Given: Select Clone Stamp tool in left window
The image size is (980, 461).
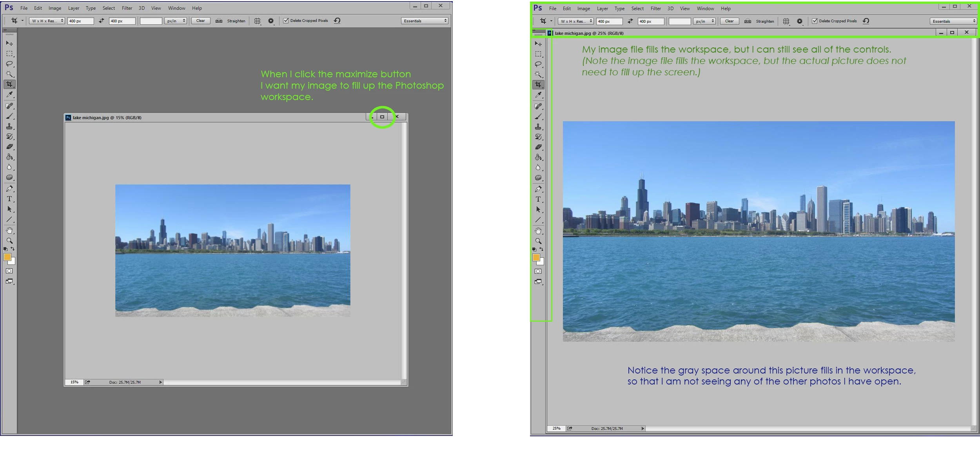Looking at the screenshot, I should (9, 126).
